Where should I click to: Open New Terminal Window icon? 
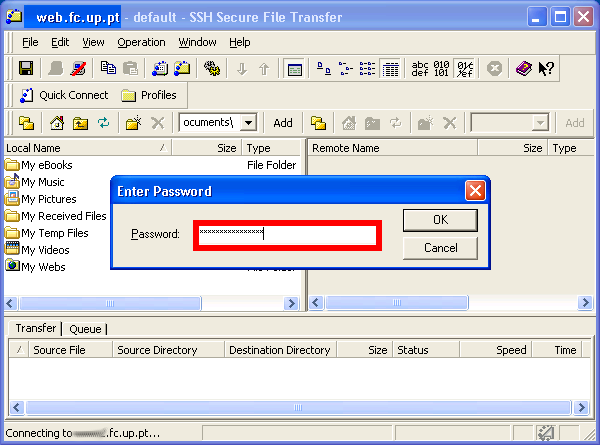click(160, 68)
